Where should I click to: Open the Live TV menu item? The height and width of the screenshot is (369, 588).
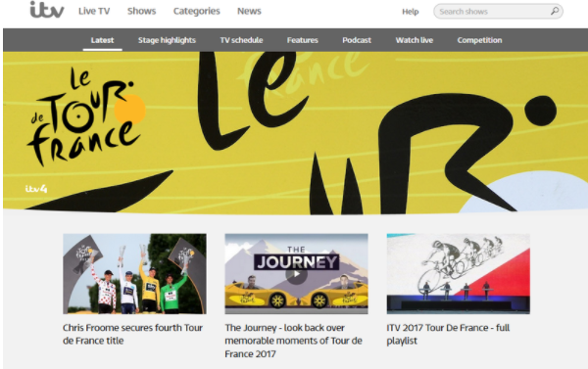point(94,11)
